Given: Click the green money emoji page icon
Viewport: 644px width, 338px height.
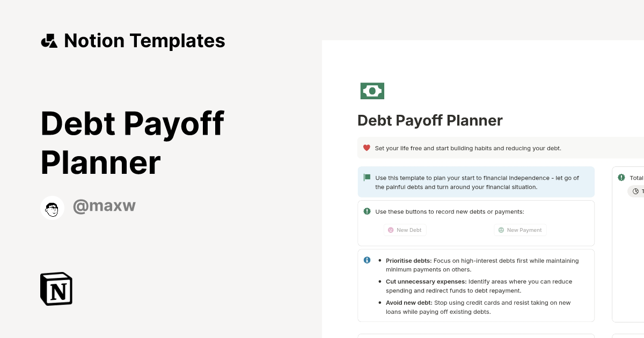Looking at the screenshot, I should pyautogui.click(x=372, y=91).
